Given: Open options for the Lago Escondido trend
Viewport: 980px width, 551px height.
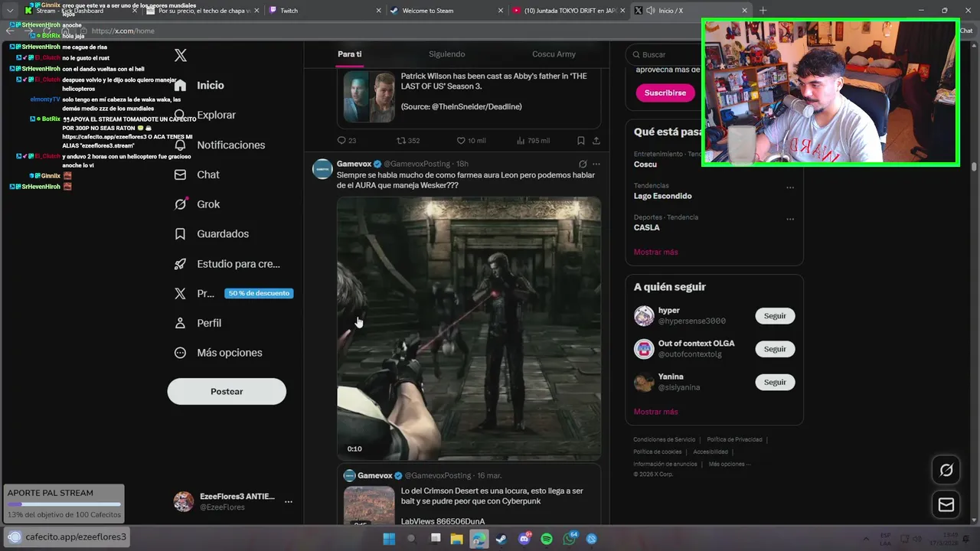Looking at the screenshot, I should click(790, 187).
